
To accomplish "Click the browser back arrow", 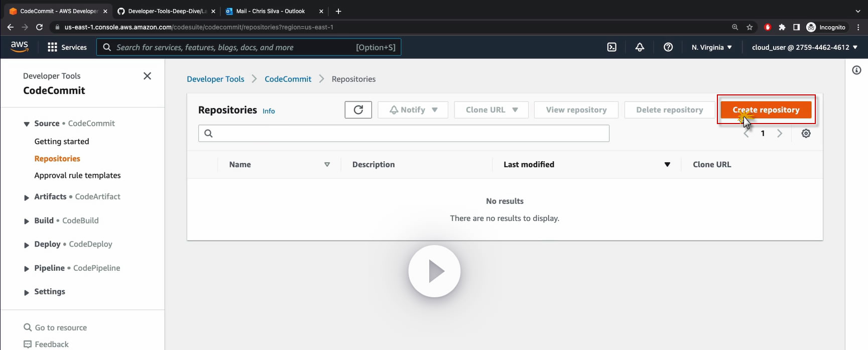I will (x=10, y=27).
